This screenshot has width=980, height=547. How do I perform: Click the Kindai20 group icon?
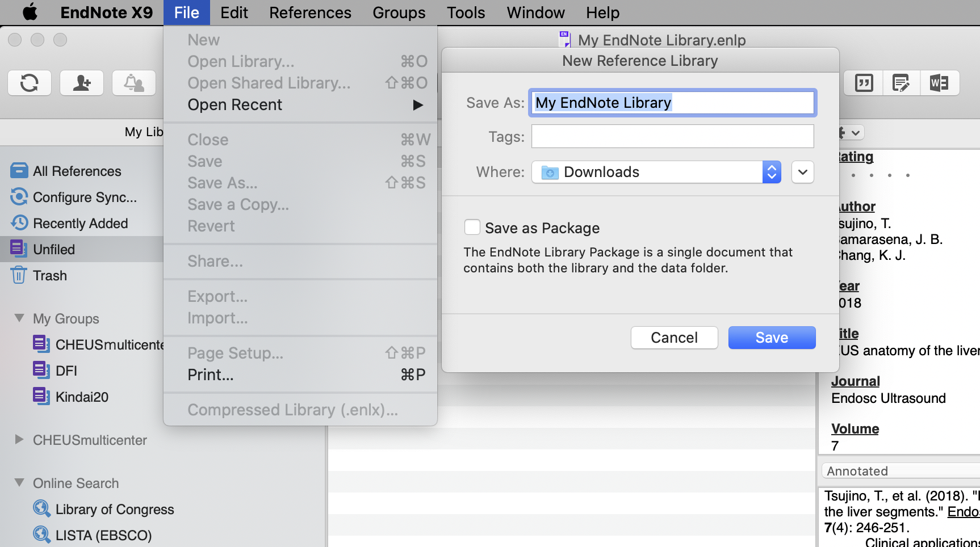[41, 396]
